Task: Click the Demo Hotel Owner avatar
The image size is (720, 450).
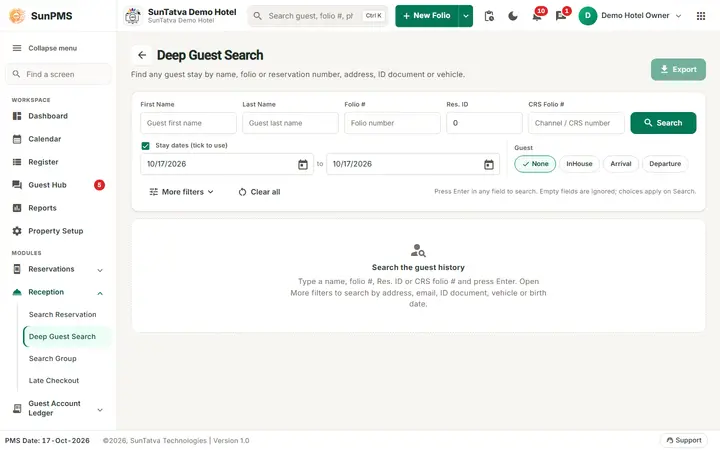Action: tap(588, 16)
